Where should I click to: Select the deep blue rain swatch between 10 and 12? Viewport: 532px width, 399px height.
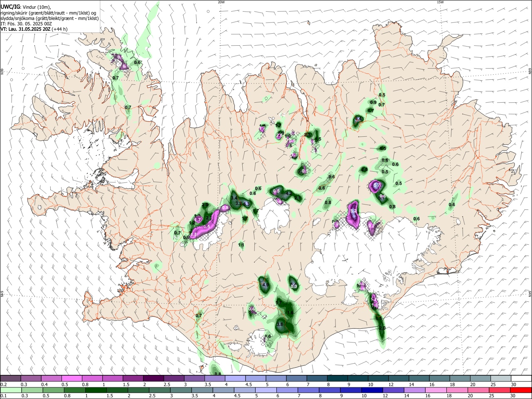point(372,390)
